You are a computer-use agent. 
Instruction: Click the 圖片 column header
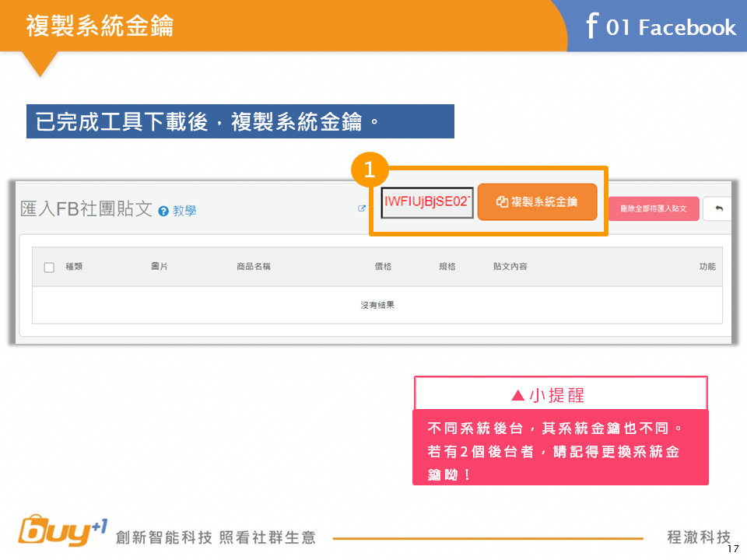click(x=159, y=267)
